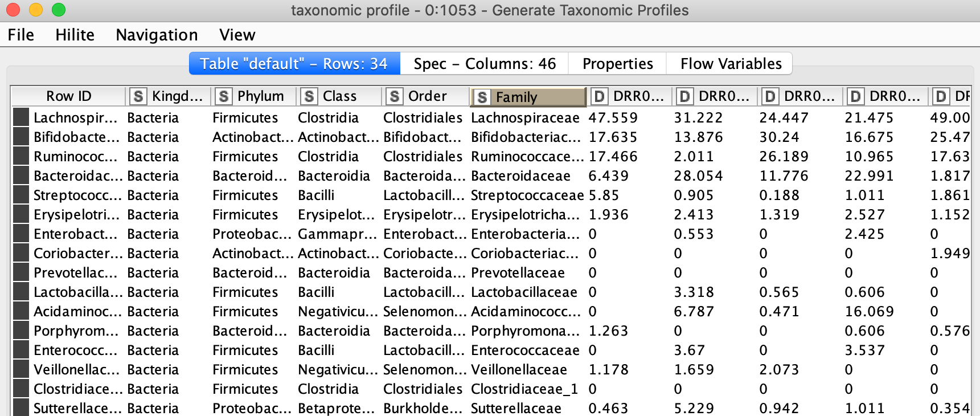Select the Lachnospiraceae family cell
Viewport: 980px width, 416px height.
528,117
